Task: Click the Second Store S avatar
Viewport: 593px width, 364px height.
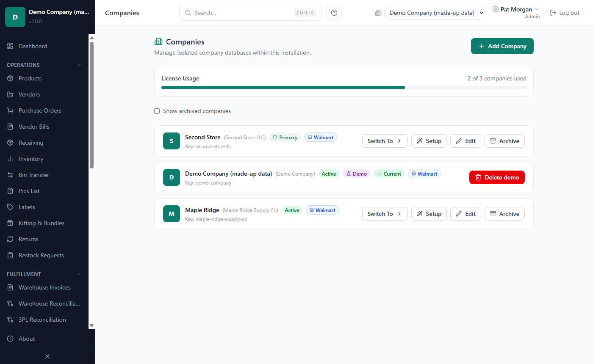Action: [x=172, y=141]
